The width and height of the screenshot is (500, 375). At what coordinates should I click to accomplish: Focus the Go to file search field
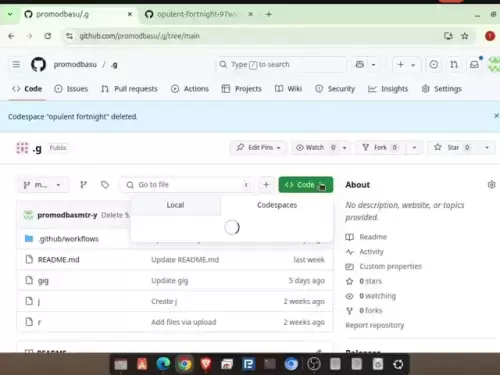tap(187, 185)
